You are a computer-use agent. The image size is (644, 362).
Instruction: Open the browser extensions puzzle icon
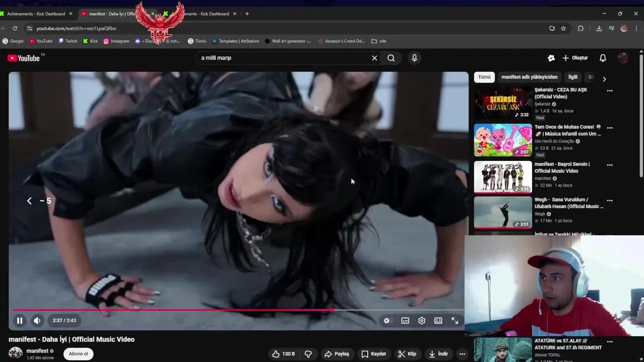[581, 29]
